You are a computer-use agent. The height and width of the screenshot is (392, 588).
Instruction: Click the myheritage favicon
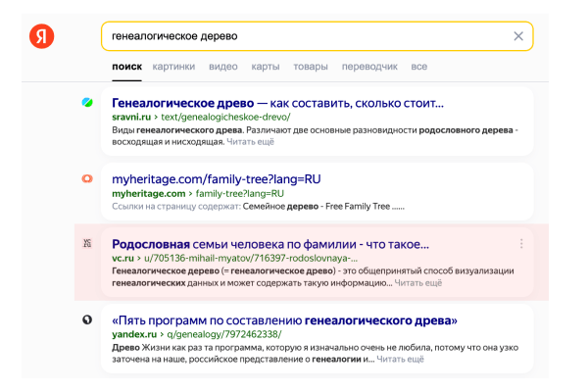tap(87, 178)
